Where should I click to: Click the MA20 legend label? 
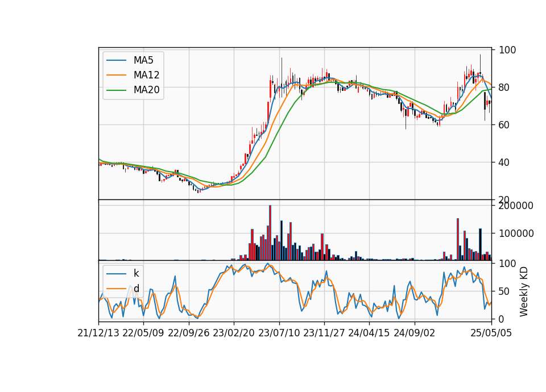146,90
